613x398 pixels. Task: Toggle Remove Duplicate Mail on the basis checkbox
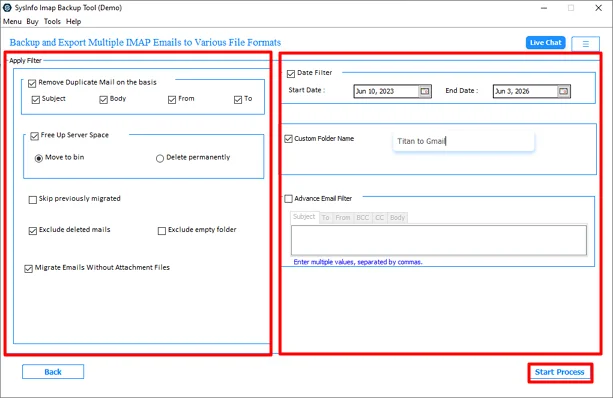[32, 83]
